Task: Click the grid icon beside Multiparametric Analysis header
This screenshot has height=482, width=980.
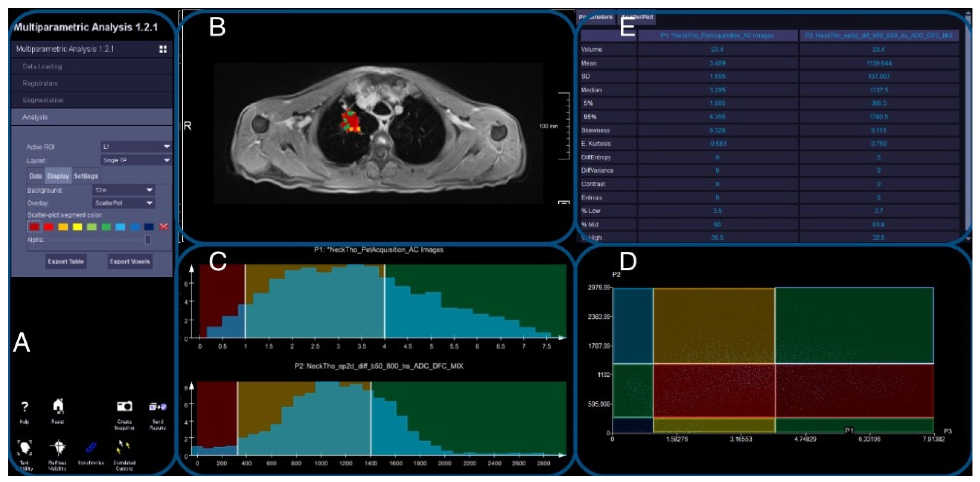Action: point(163,49)
